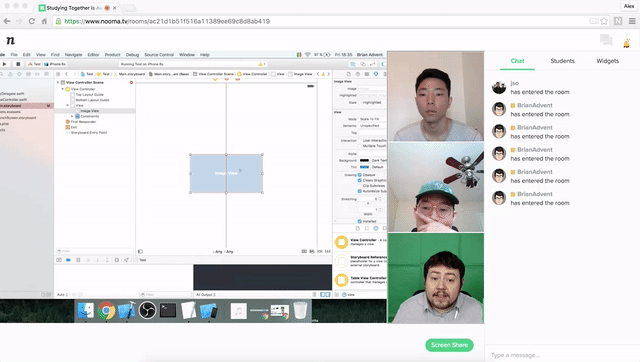Open the Background color dropdown
640x362 pixels.
tap(378, 160)
